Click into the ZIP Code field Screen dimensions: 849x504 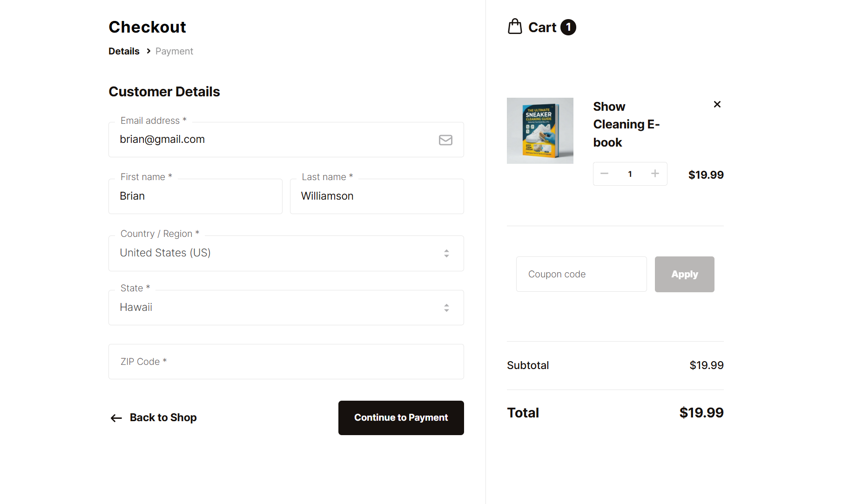click(x=286, y=362)
